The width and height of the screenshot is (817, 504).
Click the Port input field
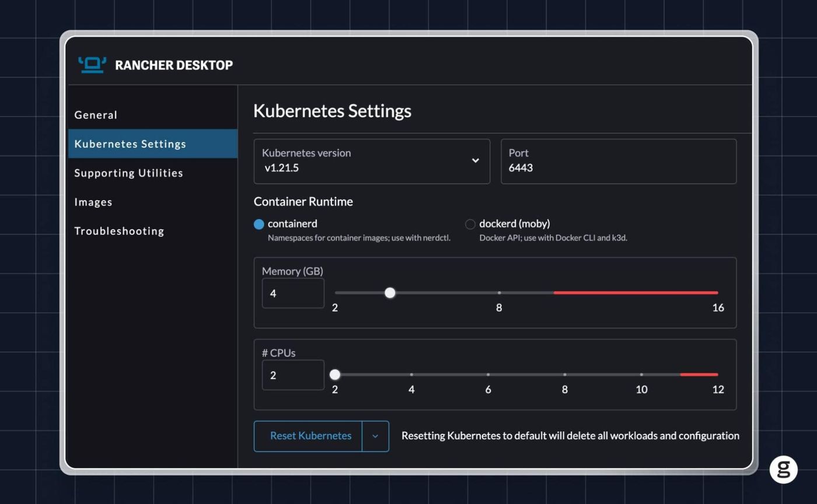click(x=619, y=162)
